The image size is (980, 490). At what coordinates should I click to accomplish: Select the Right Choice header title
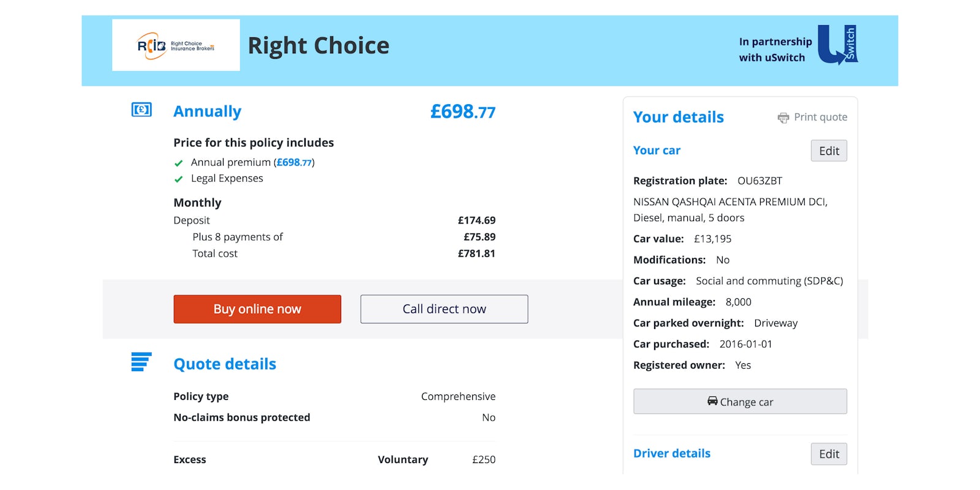(x=318, y=45)
